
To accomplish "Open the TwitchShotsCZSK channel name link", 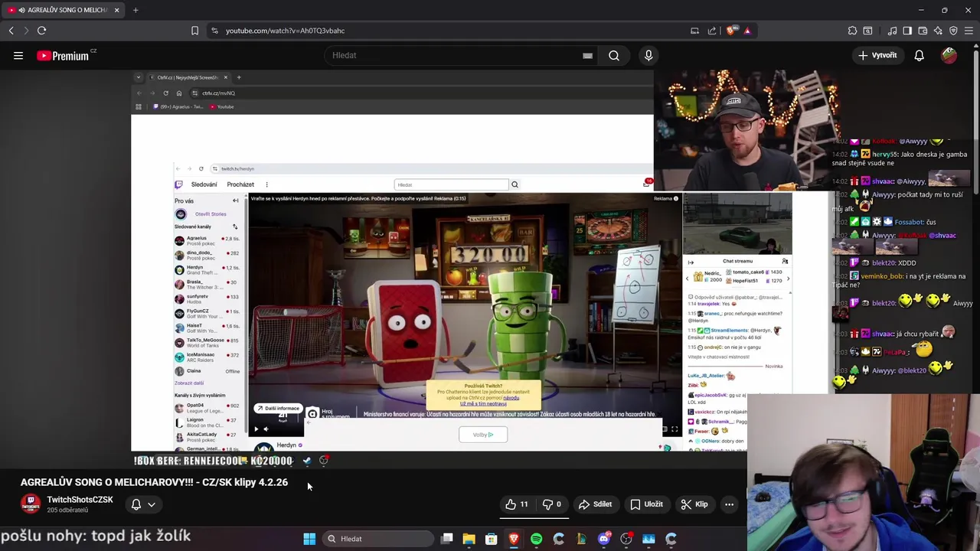I will pos(80,500).
